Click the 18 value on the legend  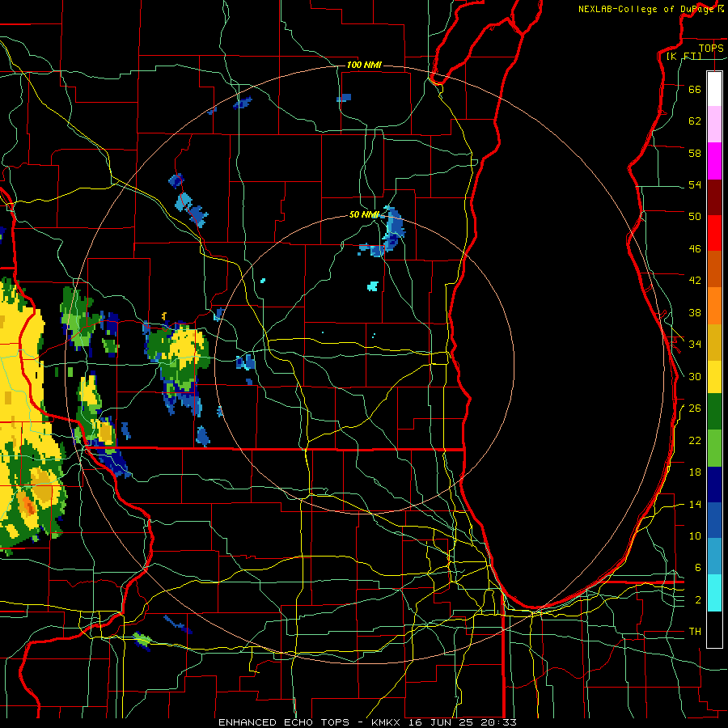click(x=695, y=472)
